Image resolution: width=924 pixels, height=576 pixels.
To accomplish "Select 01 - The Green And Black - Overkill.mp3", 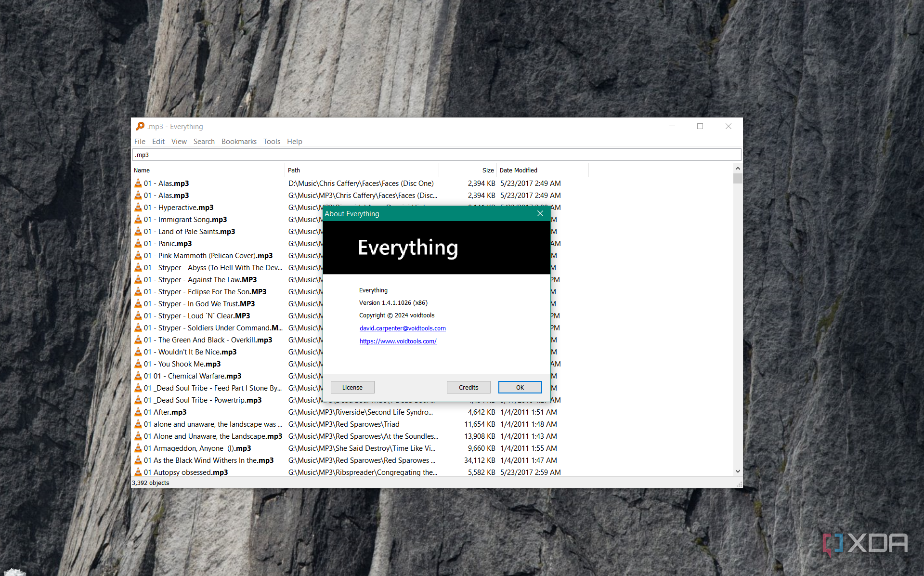I will (208, 340).
